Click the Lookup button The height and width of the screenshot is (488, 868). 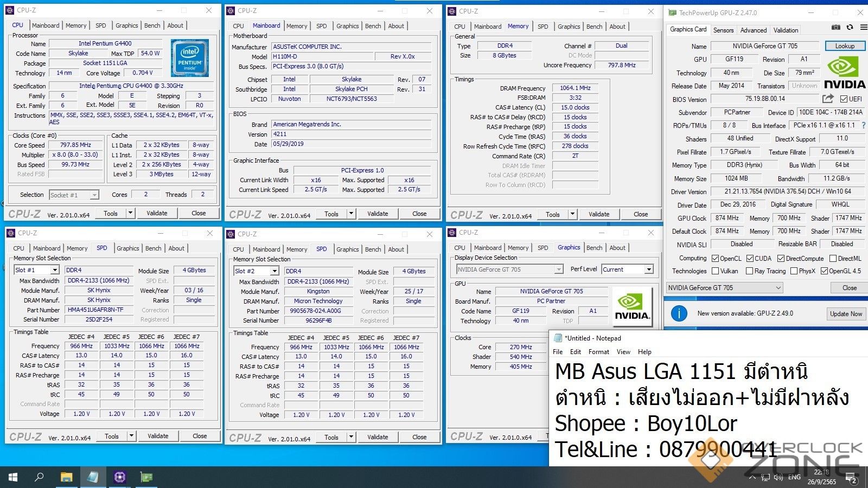844,46
